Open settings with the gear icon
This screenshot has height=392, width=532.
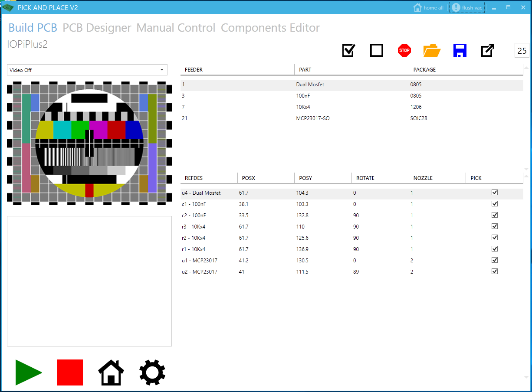pos(152,372)
